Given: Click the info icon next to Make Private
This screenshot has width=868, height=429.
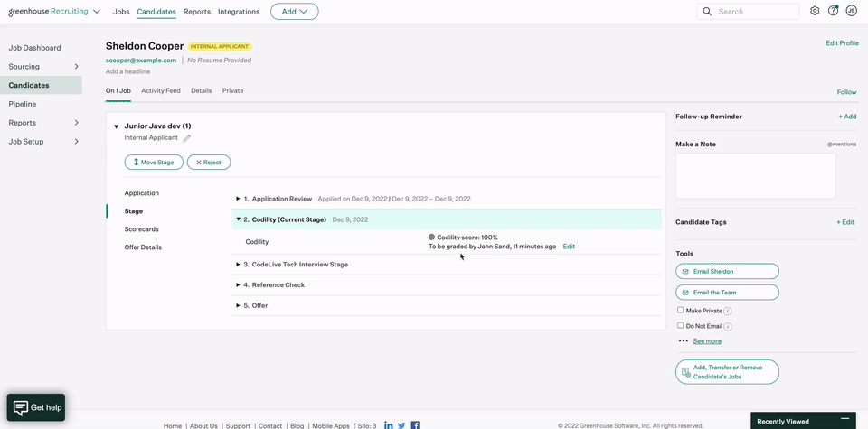Looking at the screenshot, I should pos(728,312).
